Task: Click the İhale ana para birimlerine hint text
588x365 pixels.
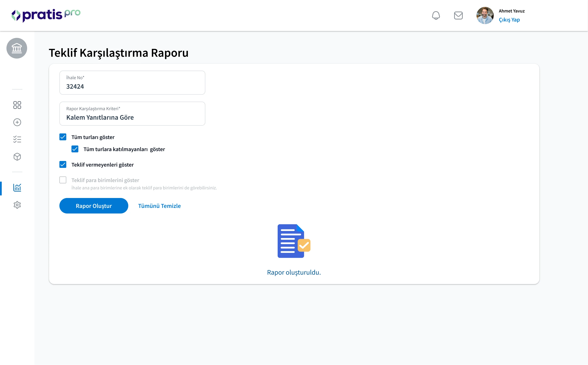Action: point(144,188)
